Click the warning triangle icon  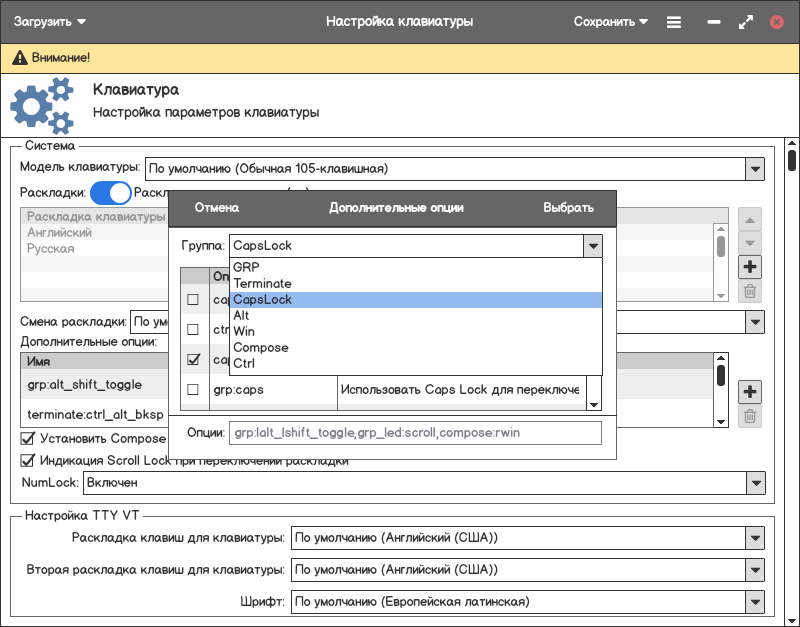19,59
